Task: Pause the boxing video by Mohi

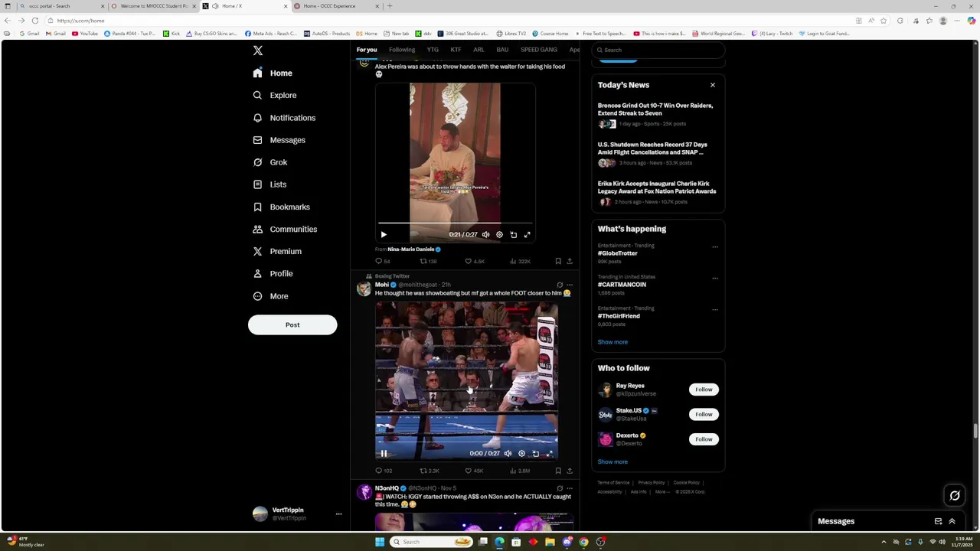Action: (384, 453)
